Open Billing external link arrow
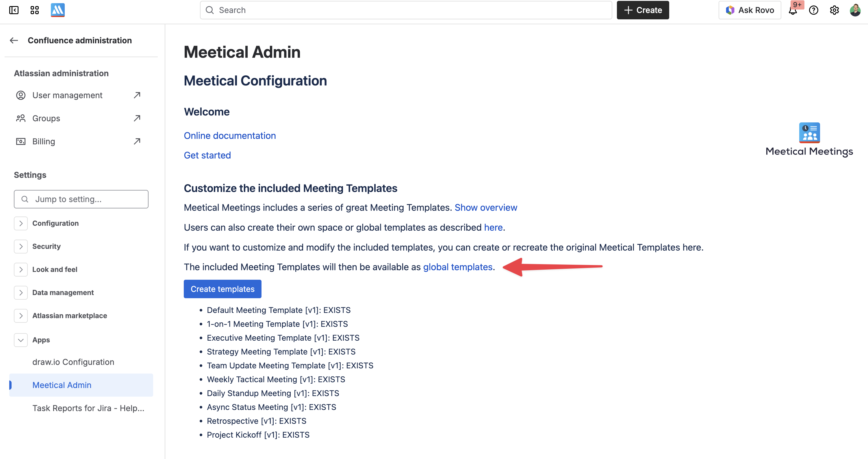 pos(137,141)
